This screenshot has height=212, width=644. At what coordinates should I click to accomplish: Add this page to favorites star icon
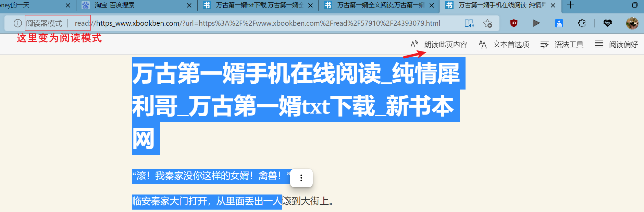487,23
